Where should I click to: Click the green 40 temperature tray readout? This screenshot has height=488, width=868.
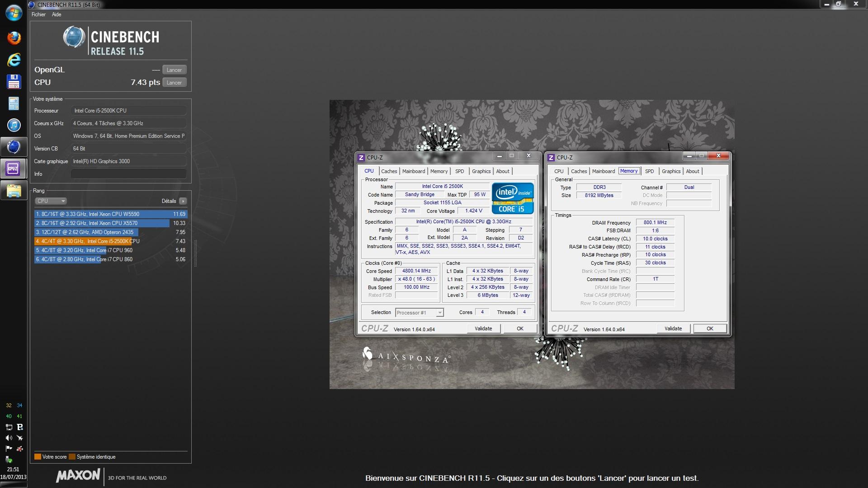point(9,416)
